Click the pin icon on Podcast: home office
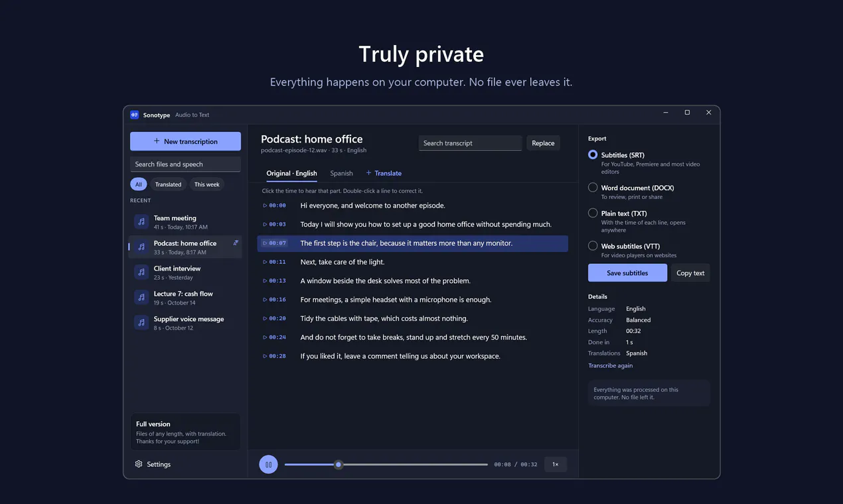The height and width of the screenshot is (504, 843). (x=236, y=243)
